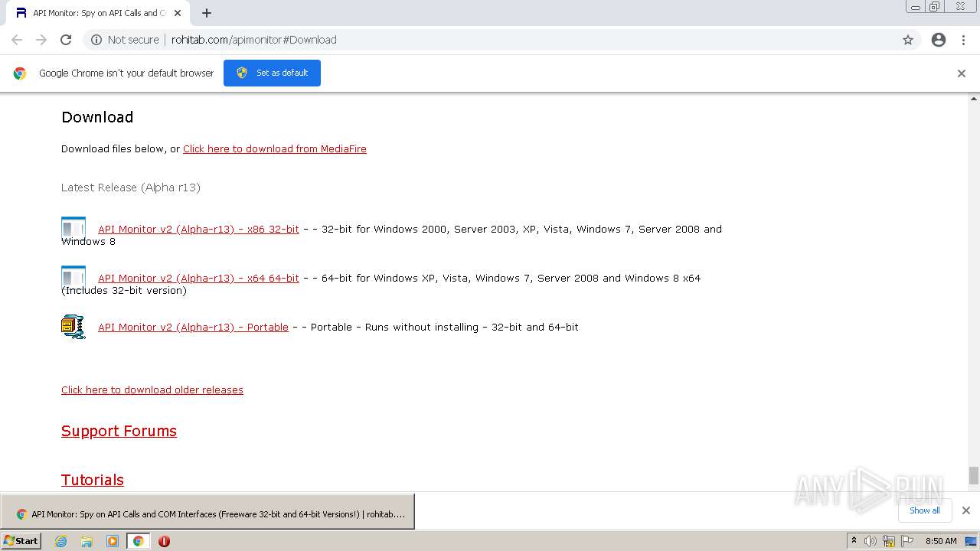The height and width of the screenshot is (551, 980).
Task: Click the 8:50 AM system clock
Action: (x=941, y=541)
